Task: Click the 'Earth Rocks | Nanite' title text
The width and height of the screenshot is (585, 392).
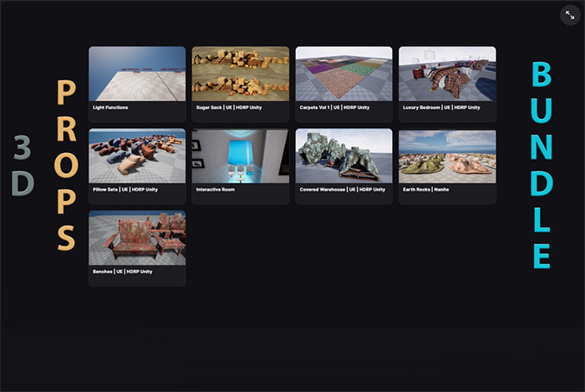Action: tap(425, 190)
